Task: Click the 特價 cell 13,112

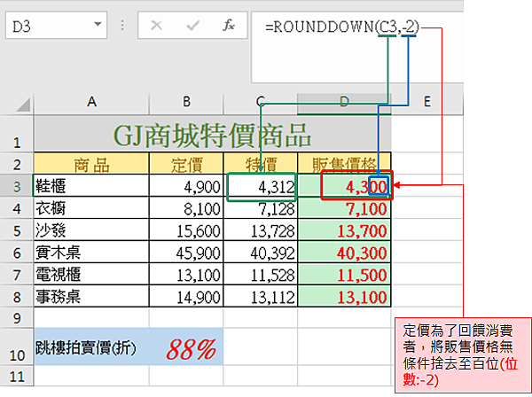Action: click(x=260, y=296)
